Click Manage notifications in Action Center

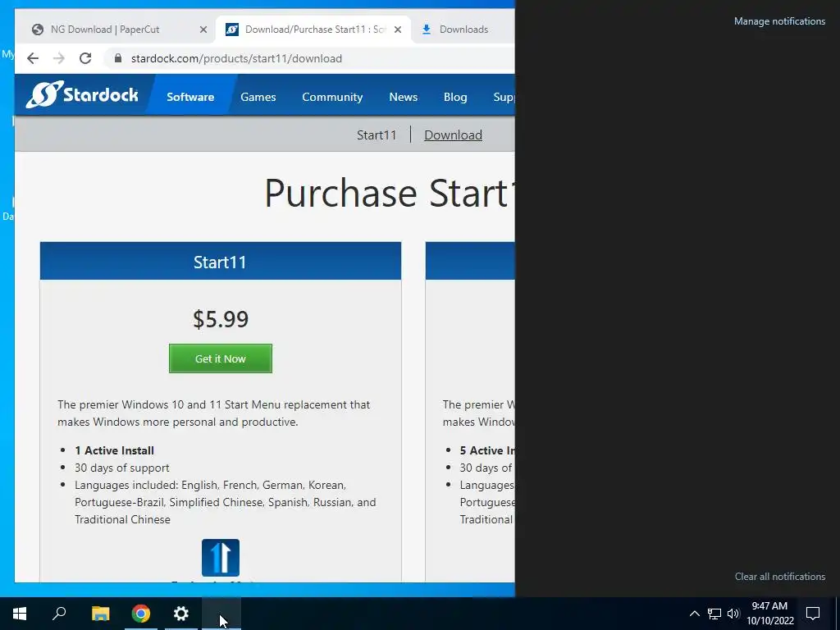(779, 21)
